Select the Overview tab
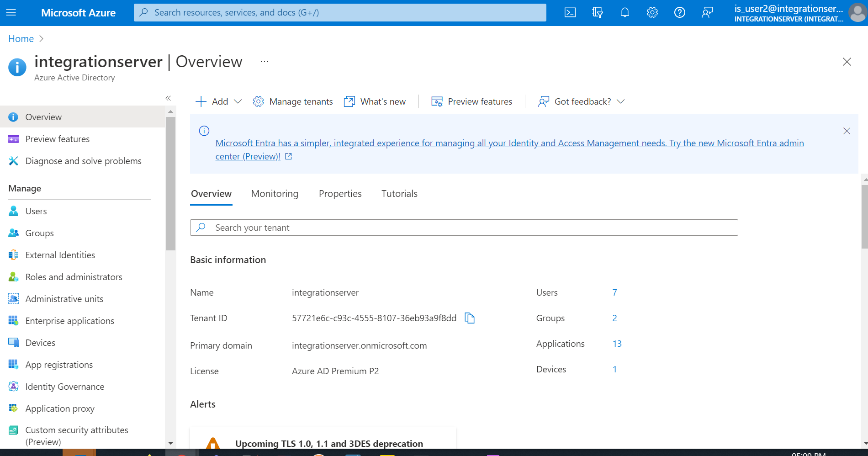The height and width of the screenshot is (456, 868). point(211,194)
